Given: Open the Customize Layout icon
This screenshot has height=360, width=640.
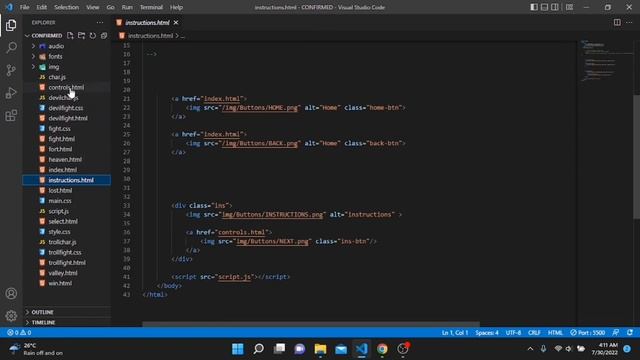Looking at the screenshot, I should tap(569, 7).
